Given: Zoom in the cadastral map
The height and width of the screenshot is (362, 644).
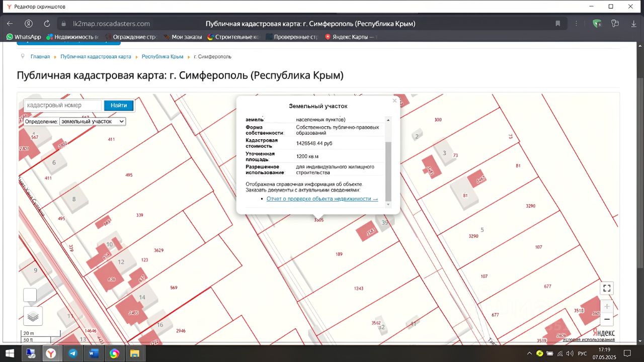Looking at the screenshot, I should pyautogui.click(x=607, y=306).
